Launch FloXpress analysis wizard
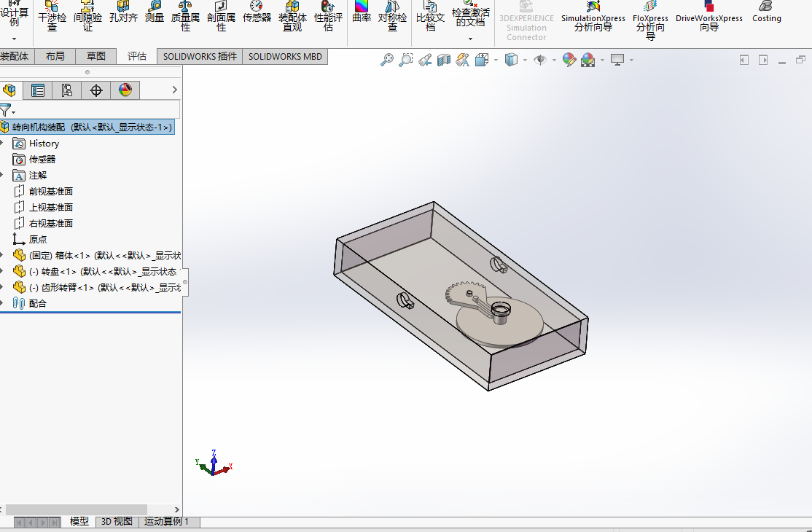This screenshot has height=532, width=812. 650,20
